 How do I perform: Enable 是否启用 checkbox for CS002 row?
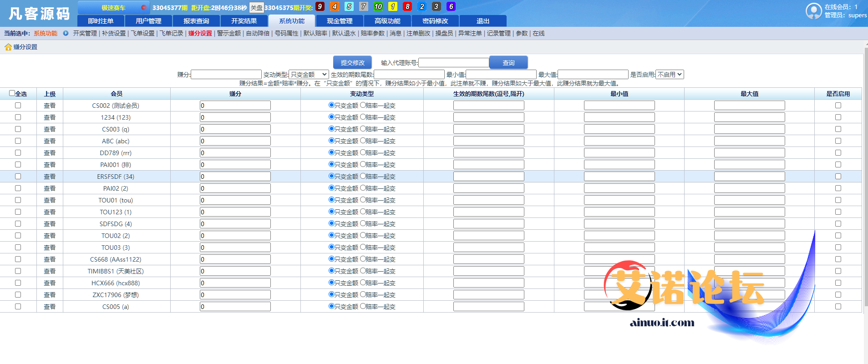pyautogui.click(x=838, y=106)
